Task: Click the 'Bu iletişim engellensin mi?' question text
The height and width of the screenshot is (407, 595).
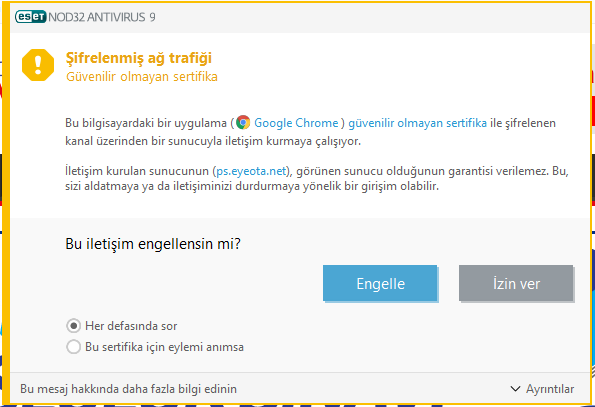Action: tap(153, 244)
